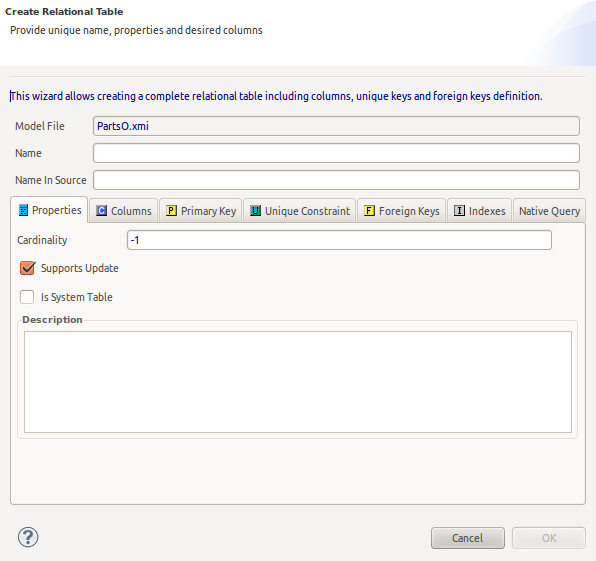
Task: Click the 'Is System Table' label text
Action: tap(77, 297)
